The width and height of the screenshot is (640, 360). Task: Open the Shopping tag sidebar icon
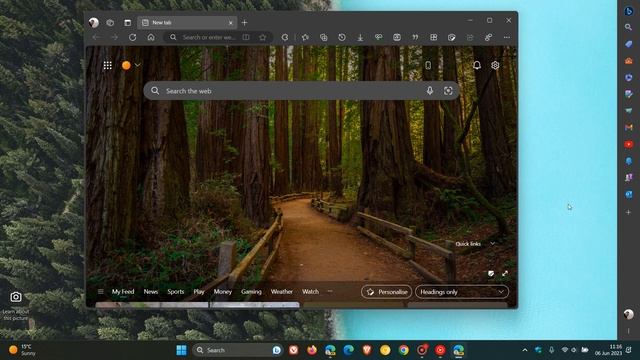click(629, 44)
